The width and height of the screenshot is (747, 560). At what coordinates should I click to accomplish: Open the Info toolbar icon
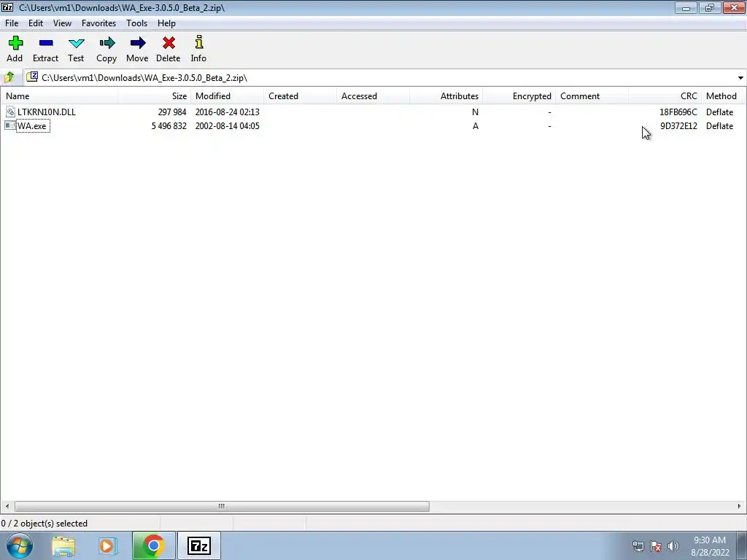click(x=199, y=42)
